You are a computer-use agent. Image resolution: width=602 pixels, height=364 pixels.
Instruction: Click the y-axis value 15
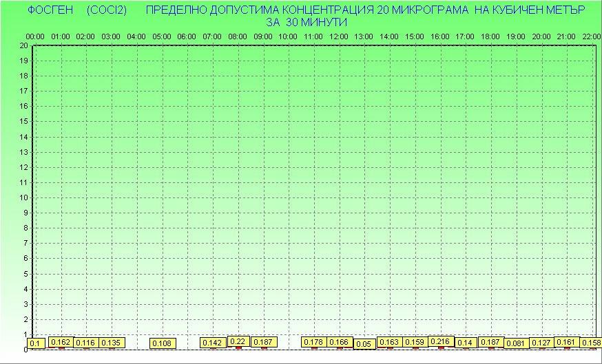(23, 122)
